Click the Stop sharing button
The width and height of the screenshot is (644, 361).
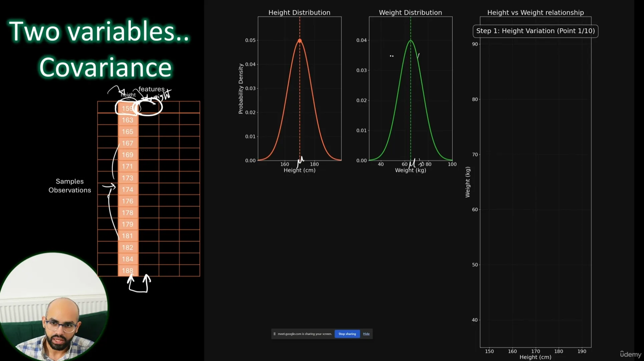pos(347,334)
